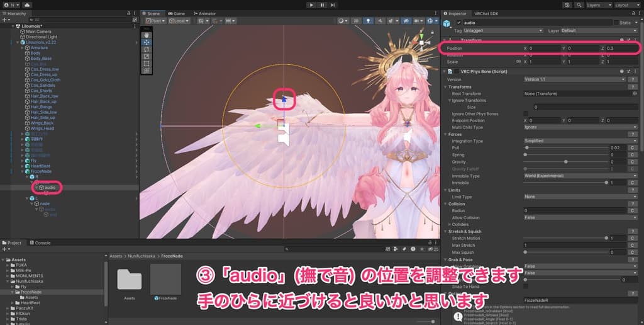644x325 pixels.
Task: Open the Undo History icon
Action: coord(567,5)
